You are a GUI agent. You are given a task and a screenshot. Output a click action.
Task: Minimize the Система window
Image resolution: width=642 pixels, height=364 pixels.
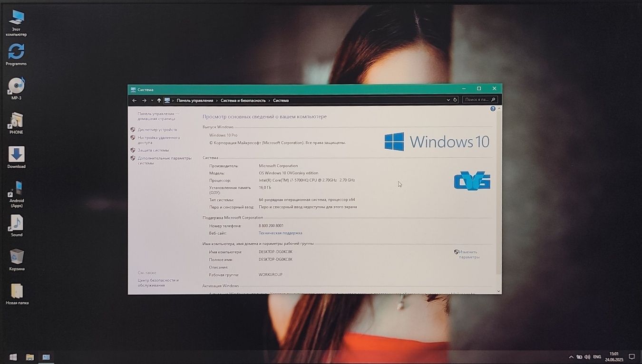point(464,89)
